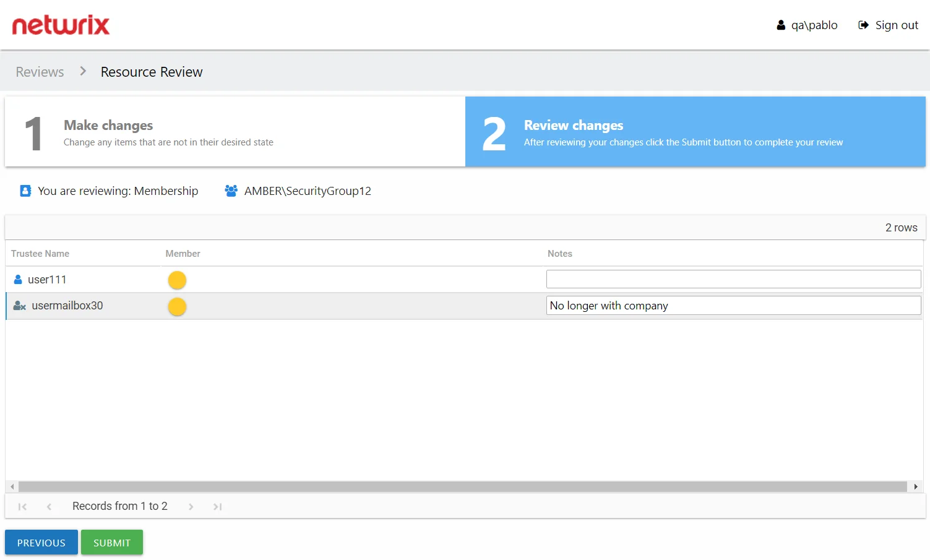
Task: Go to the next page of records
Action: 191,507
